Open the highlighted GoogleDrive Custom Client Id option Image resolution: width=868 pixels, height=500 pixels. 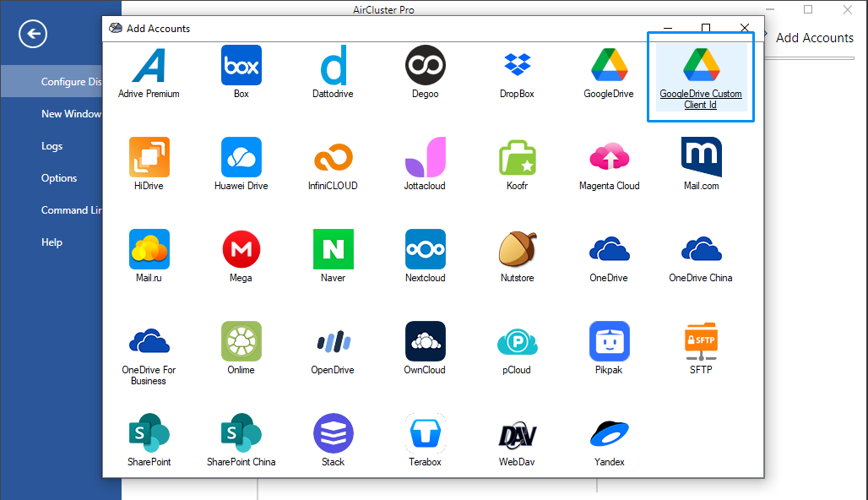click(x=701, y=76)
